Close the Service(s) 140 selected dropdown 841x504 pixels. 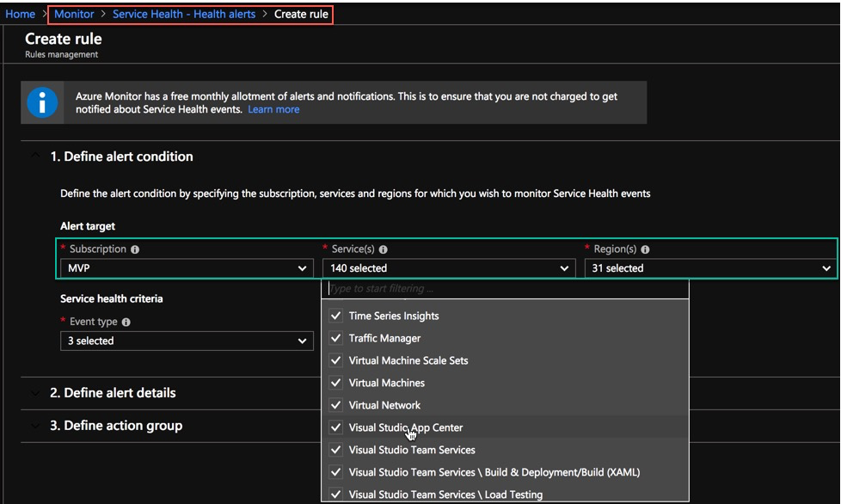(449, 268)
